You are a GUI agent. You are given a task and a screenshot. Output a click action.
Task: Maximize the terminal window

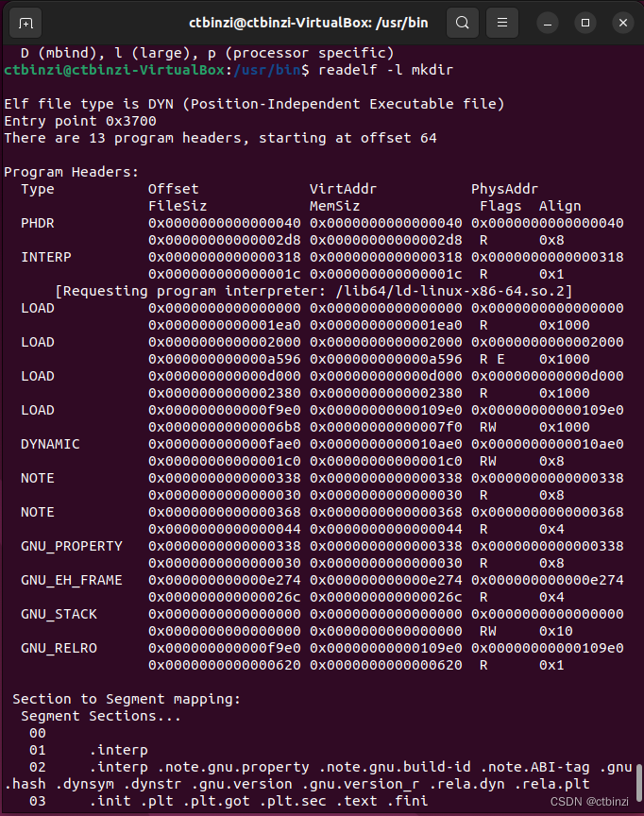pos(583,22)
